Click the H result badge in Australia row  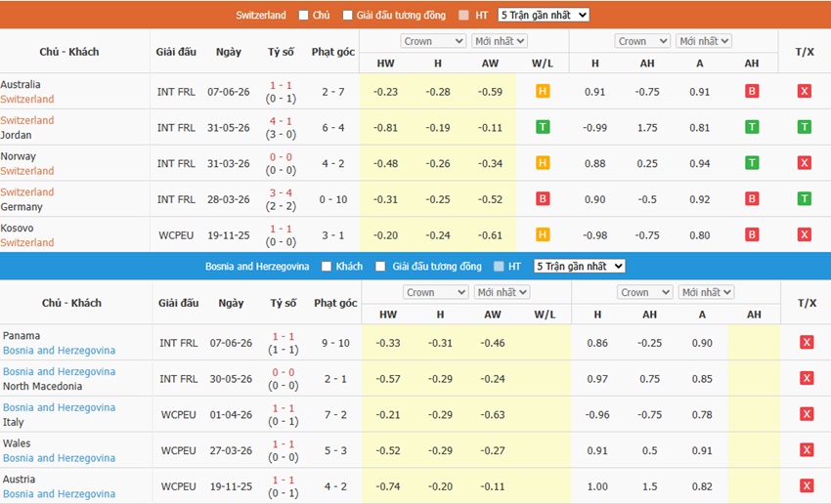(543, 91)
